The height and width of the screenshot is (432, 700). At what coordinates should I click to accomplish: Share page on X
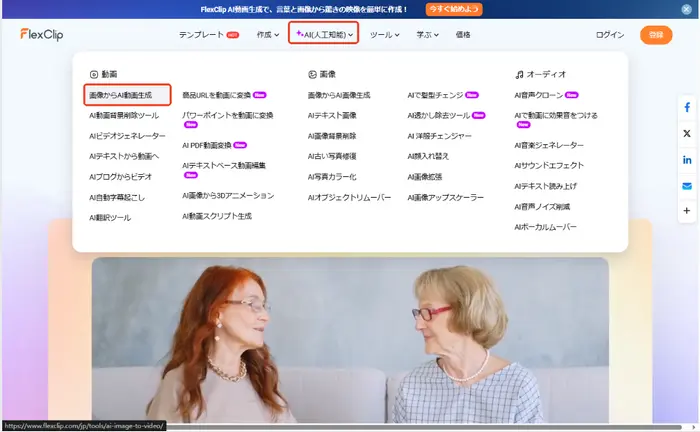687,133
